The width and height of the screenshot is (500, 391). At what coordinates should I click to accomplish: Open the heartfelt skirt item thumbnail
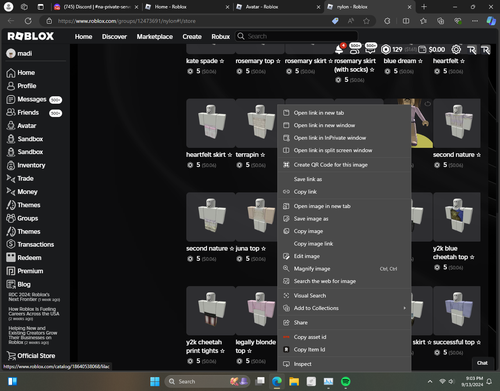211,123
